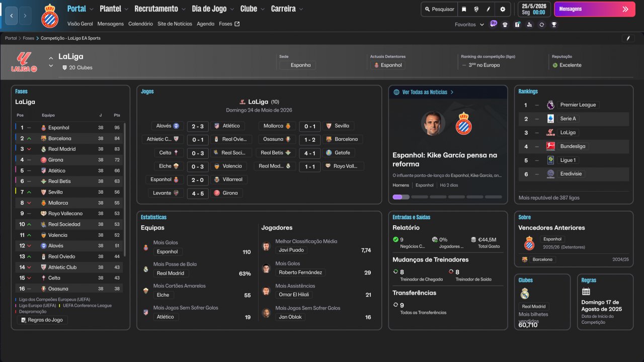
Task: Open the Visão Geral tab
Action: (x=80, y=24)
